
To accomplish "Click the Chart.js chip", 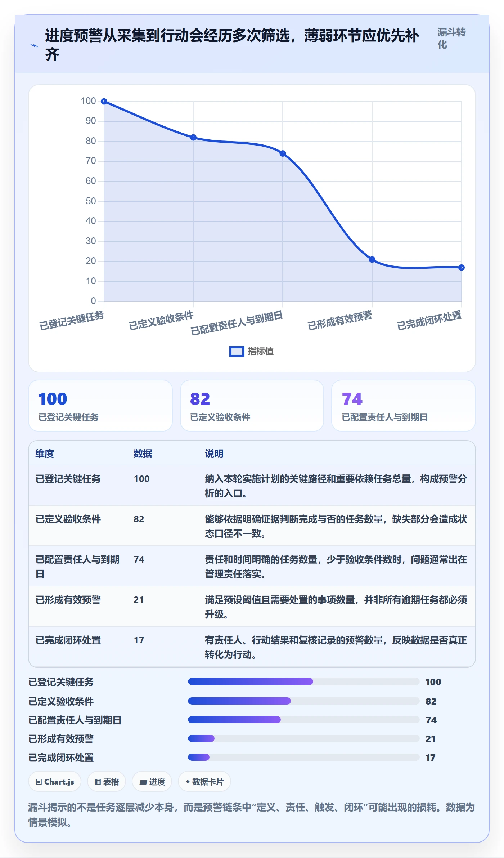I will (x=55, y=782).
